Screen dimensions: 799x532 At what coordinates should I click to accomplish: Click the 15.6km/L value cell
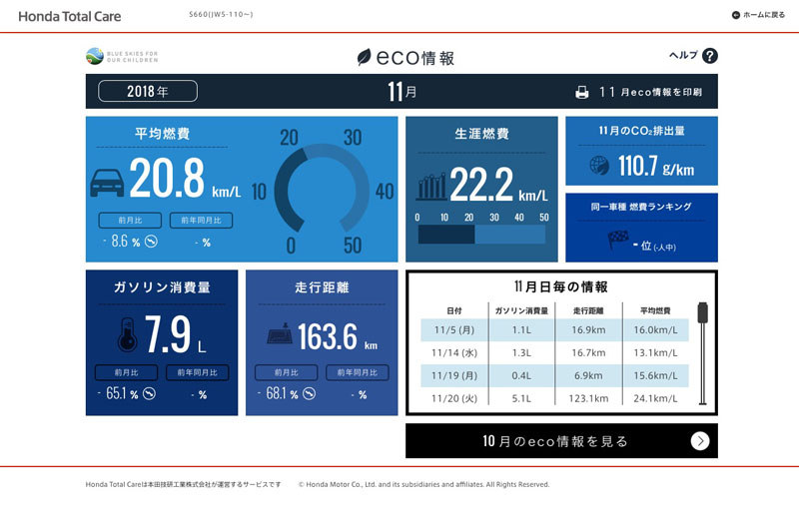pos(655,375)
